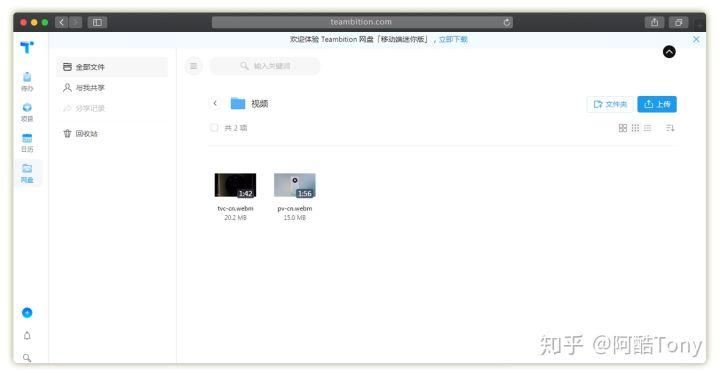Open the sort order options
Image resolution: width=720 pixels, height=377 pixels.
pyautogui.click(x=670, y=128)
